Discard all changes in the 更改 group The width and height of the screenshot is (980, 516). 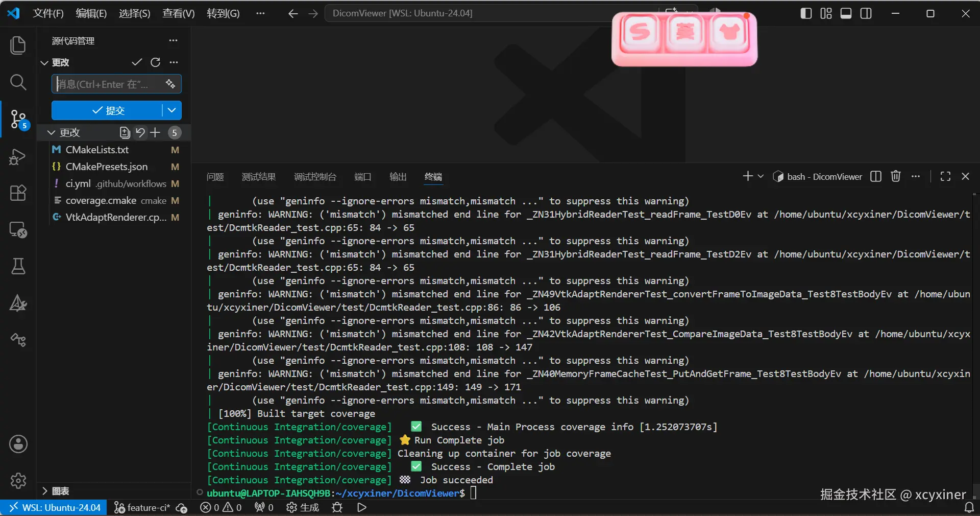(x=140, y=133)
